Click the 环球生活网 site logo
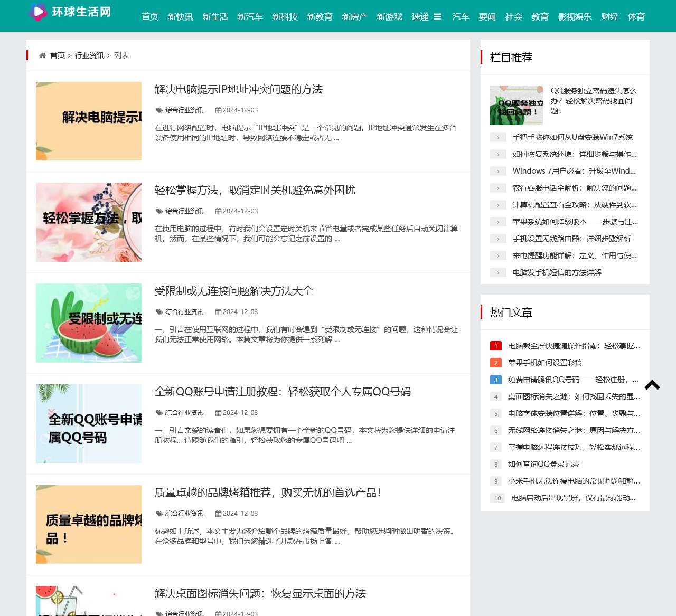676x616 pixels. [x=70, y=12]
